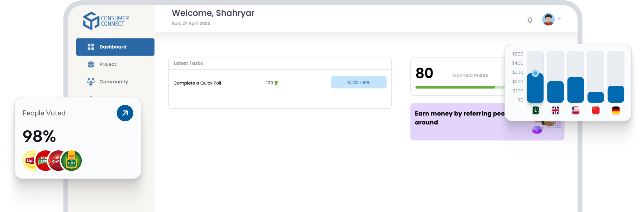This screenshot has width=644, height=212.
Task: Click the green Connect Points progress bar
Action: coord(455,87)
